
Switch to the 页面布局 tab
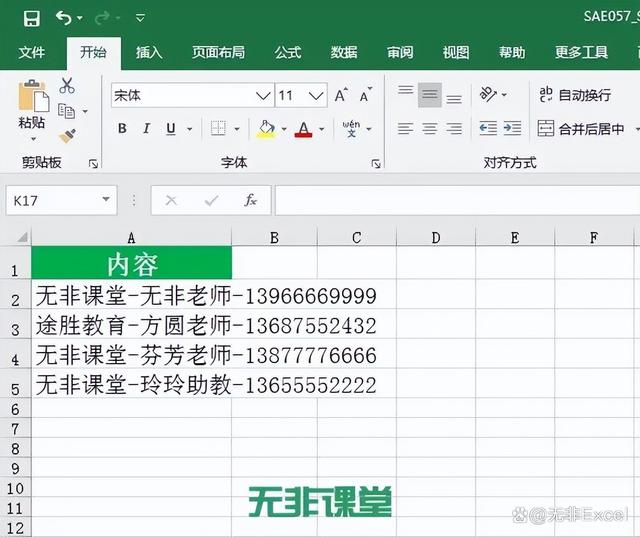[218, 52]
